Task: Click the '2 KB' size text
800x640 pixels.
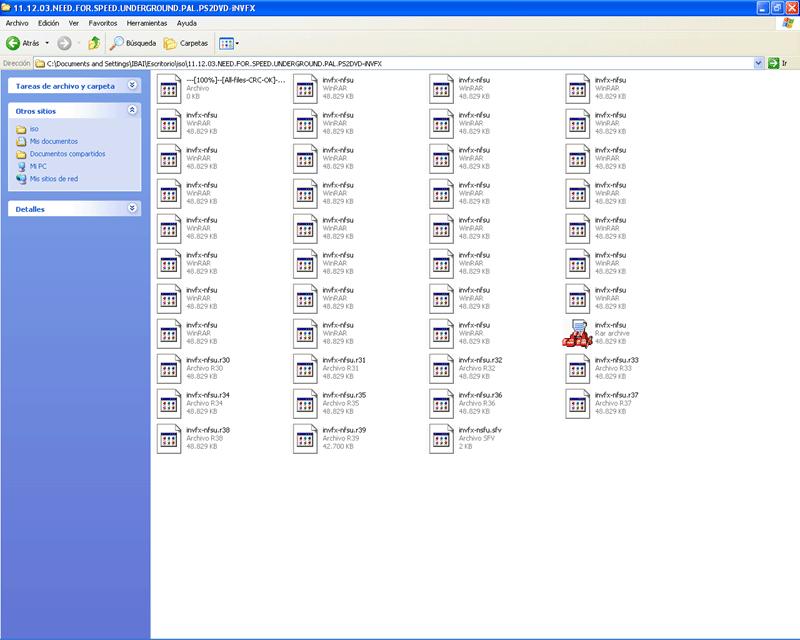Action: pyautogui.click(x=465, y=446)
